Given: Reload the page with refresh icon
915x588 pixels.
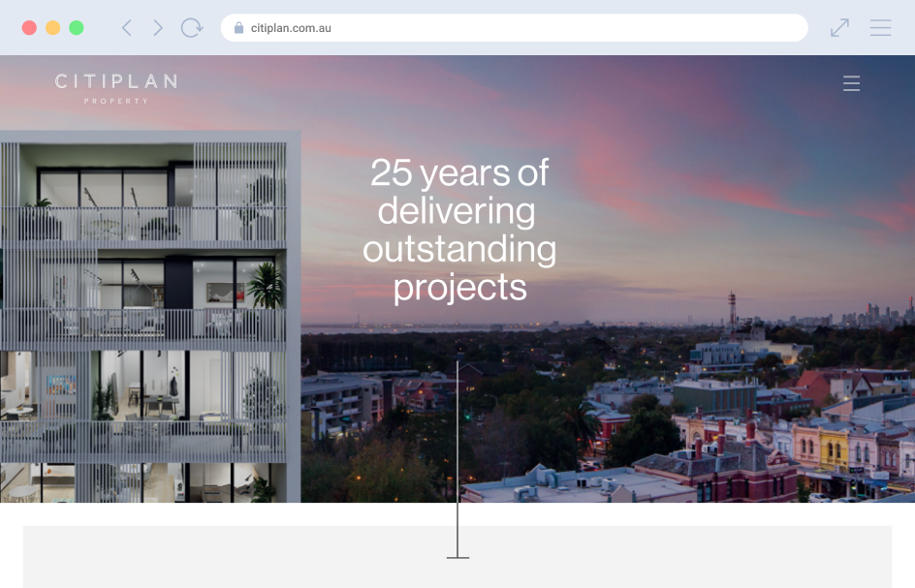Looking at the screenshot, I should pyautogui.click(x=191, y=27).
